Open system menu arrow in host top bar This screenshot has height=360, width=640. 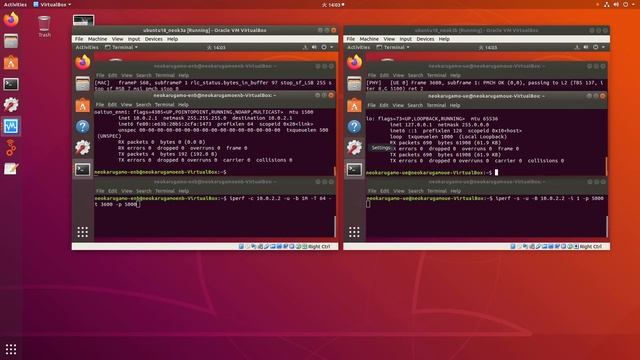(x=632, y=4)
